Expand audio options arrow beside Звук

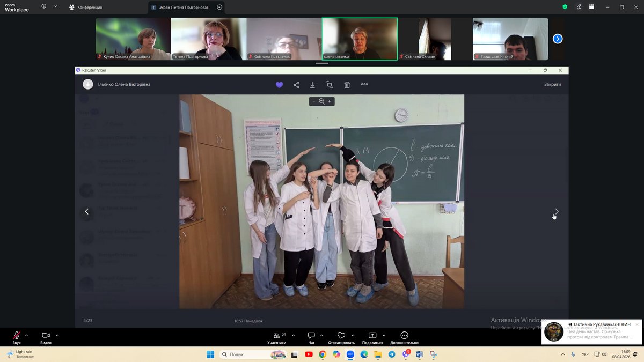point(26,335)
